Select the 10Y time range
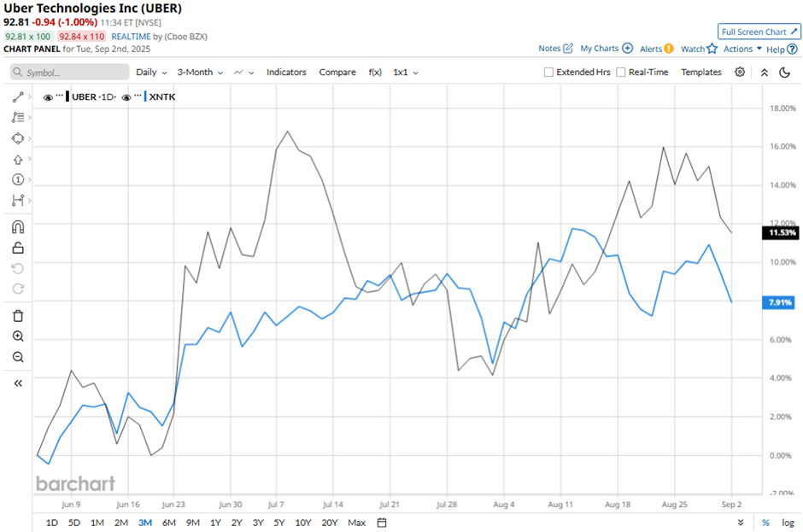Screen dimensions: 803x532 click(303, 523)
